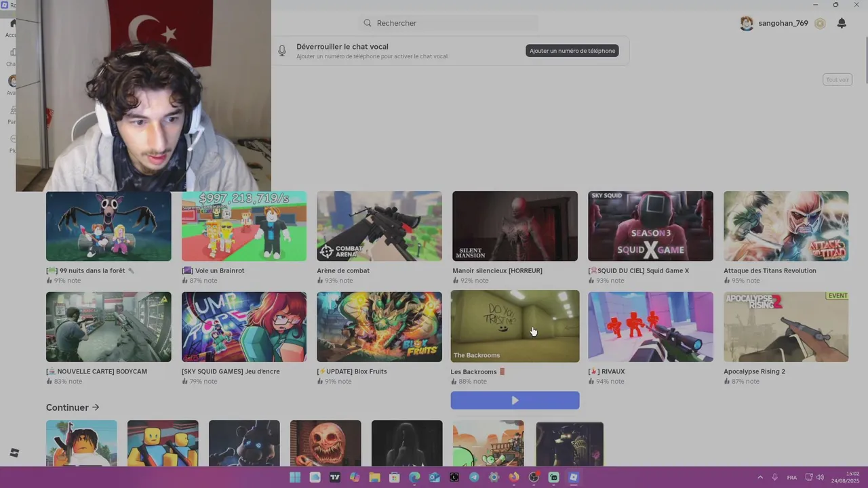
Task: Open the volume tray icon
Action: point(820,477)
